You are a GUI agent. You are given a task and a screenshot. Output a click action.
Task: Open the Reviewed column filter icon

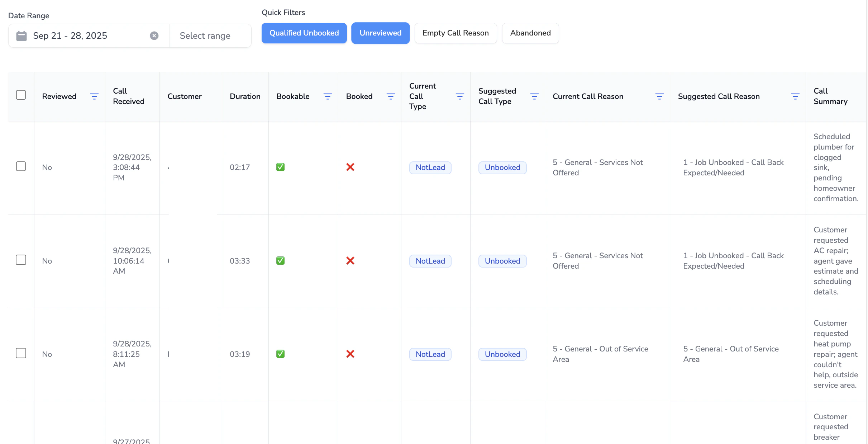pos(94,96)
